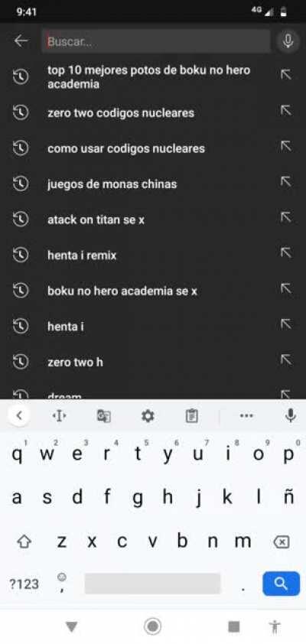306x644 pixels.
Task: Tap the backspace key on the keyboard
Action: coord(281,542)
